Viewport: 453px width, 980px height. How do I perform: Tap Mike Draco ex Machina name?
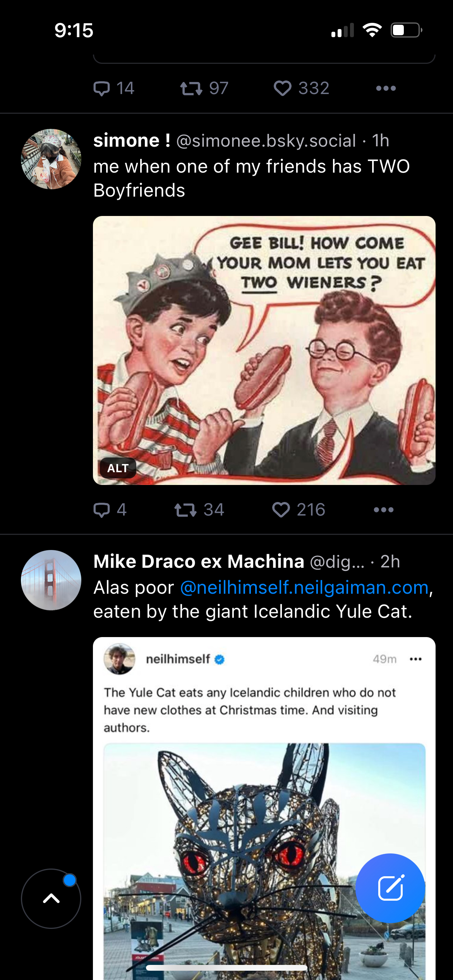(x=199, y=562)
